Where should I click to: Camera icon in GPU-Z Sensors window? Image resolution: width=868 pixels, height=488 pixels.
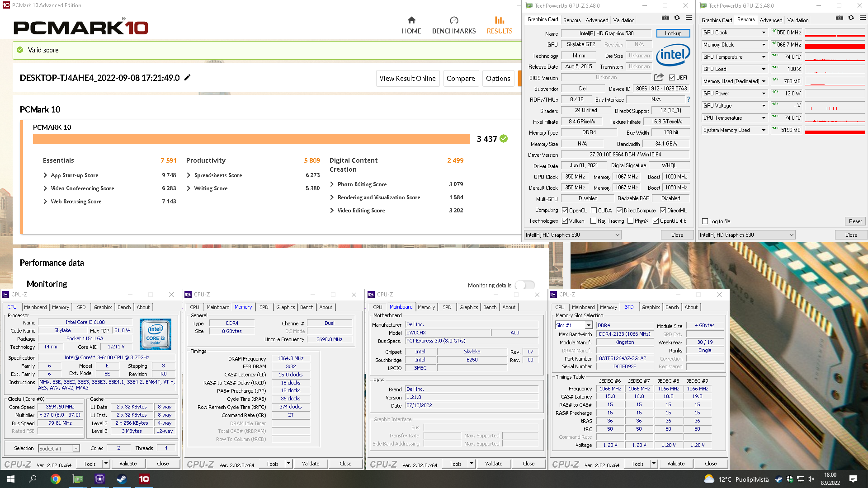pyautogui.click(x=840, y=18)
